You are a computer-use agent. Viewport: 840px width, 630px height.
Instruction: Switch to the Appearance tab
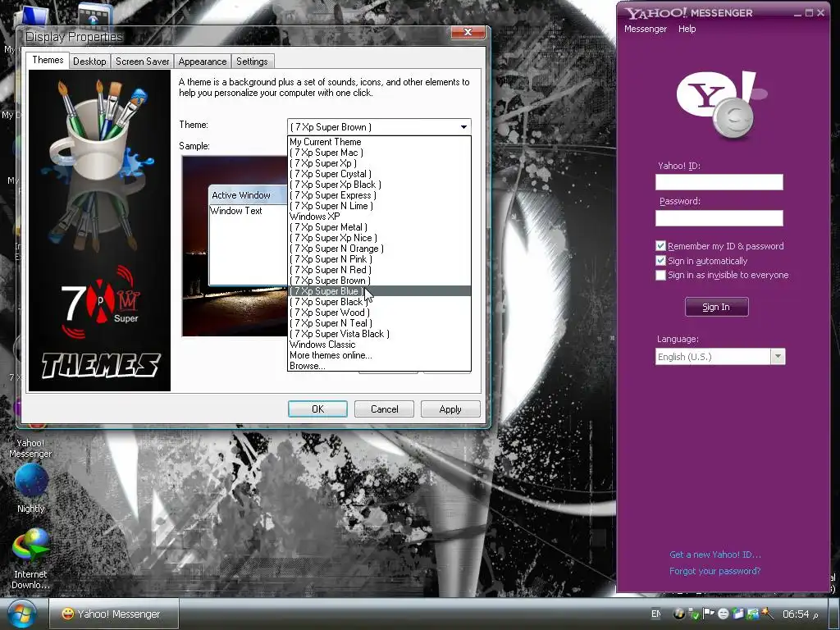(x=203, y=61)
